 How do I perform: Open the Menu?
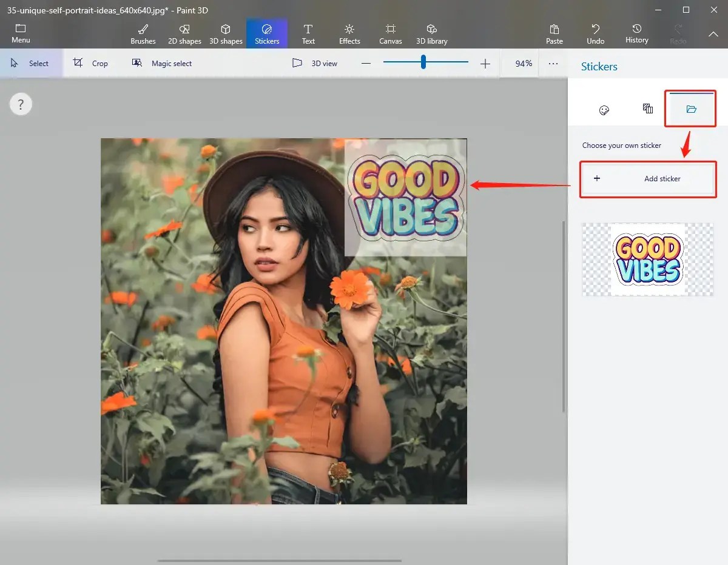[x=21, y=33]
